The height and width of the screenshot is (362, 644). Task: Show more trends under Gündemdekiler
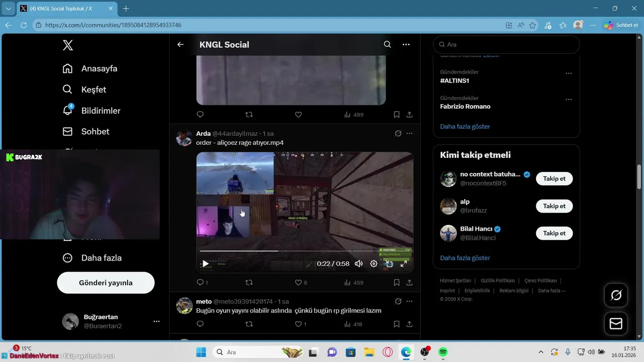click(465, 127)
